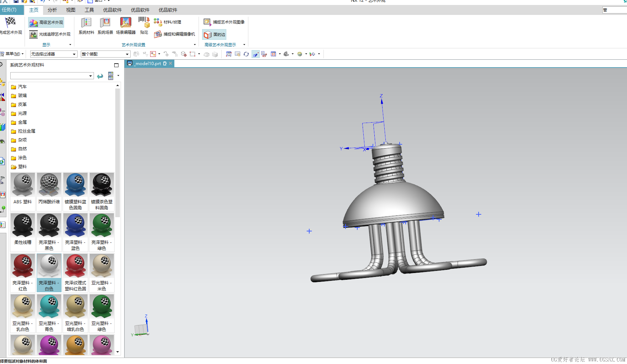Toggle the 面的边 face edges button

click(215, 34)
